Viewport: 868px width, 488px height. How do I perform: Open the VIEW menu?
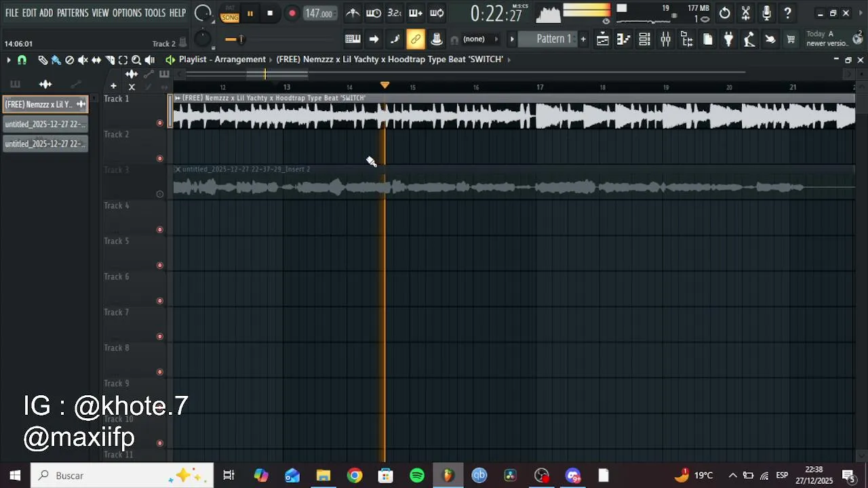tap(100, 13)
